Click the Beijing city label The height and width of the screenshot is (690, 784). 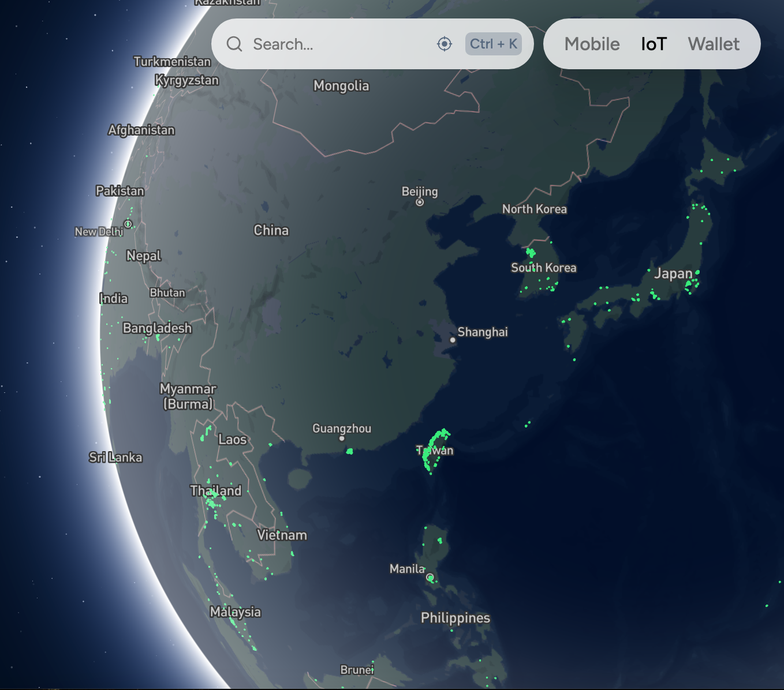(420, 192)
